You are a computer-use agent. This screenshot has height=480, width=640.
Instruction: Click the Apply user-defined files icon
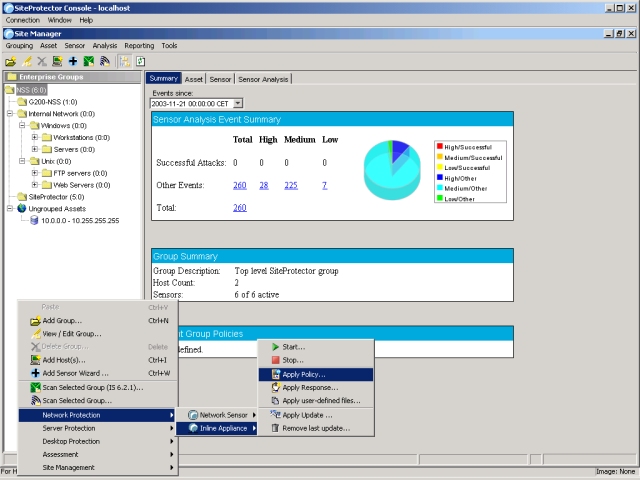276,401
